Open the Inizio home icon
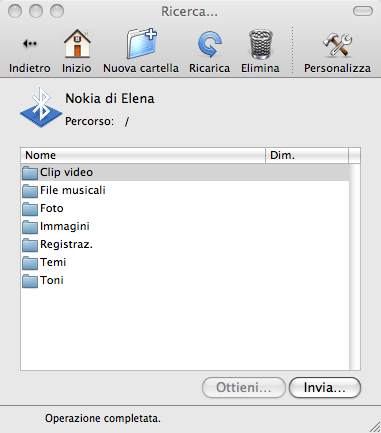This screenshot has height=433, width=381. (77, 43)
